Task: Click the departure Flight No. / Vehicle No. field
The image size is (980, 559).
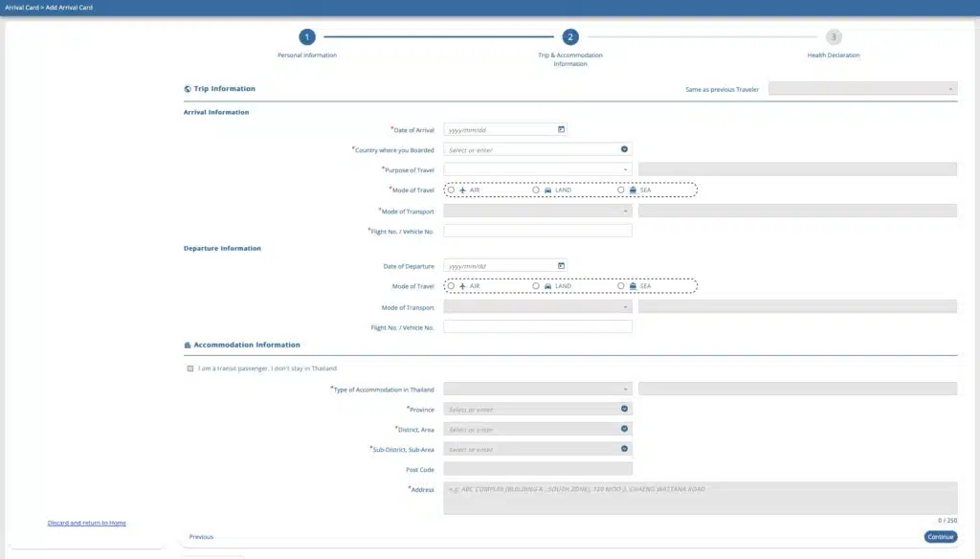Action: [538, 327]
